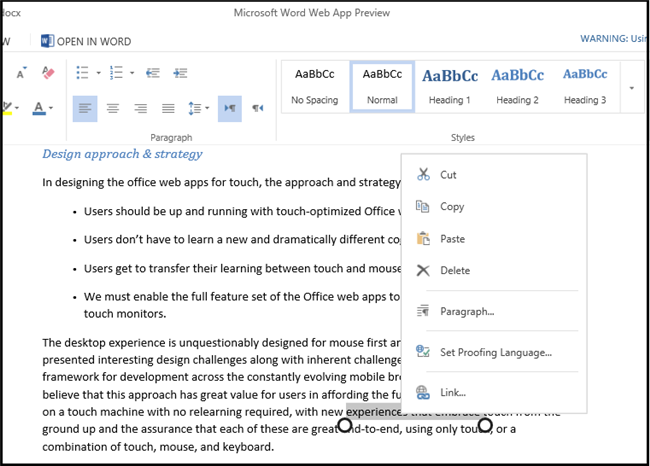
Task: Open the numbering style dropdown
Action: tap(132, 73)
